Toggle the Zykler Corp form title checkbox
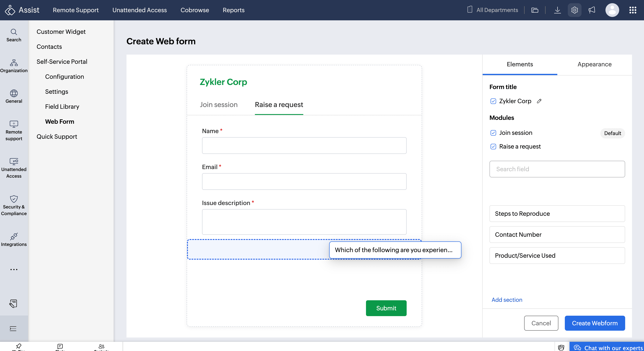644x351 pixels. [493, 101]
